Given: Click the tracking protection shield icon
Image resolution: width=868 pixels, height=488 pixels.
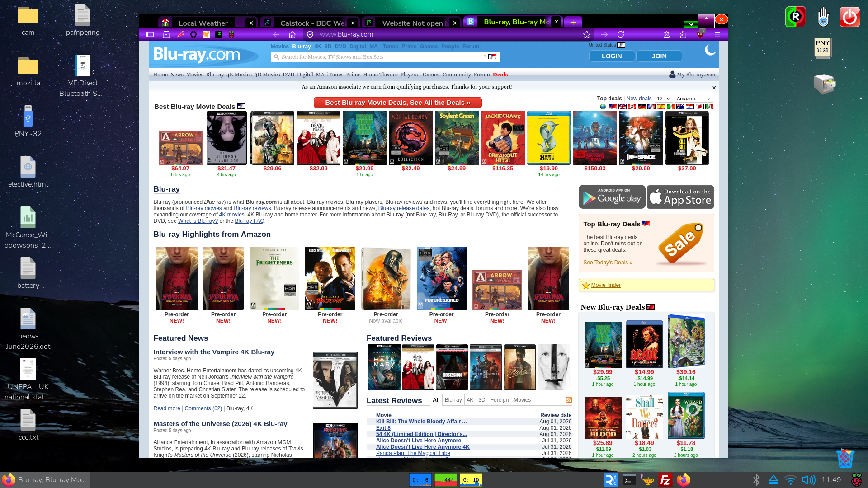Looking at the screenshot, I should [310, 34].
